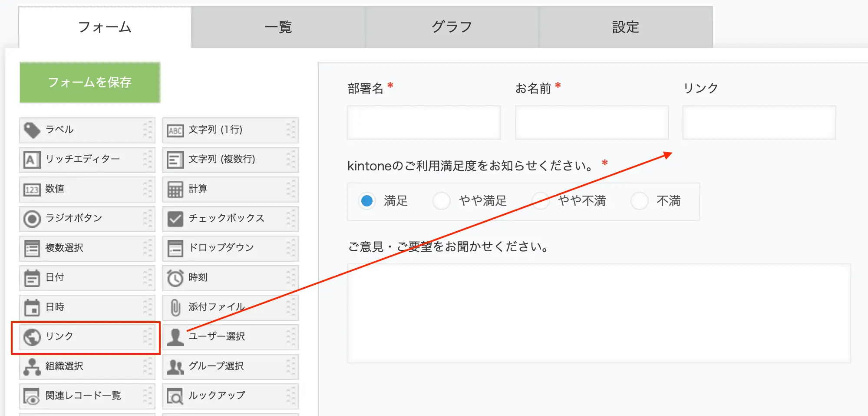Select the 不満 radio option
The width and height of the screenshot is (868, 416).
(640, 201)
